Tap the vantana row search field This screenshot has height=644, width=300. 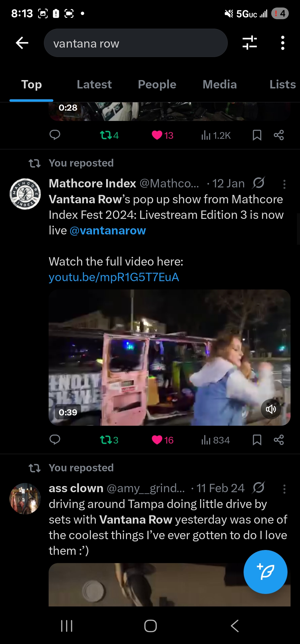click(x=136, y=43)
